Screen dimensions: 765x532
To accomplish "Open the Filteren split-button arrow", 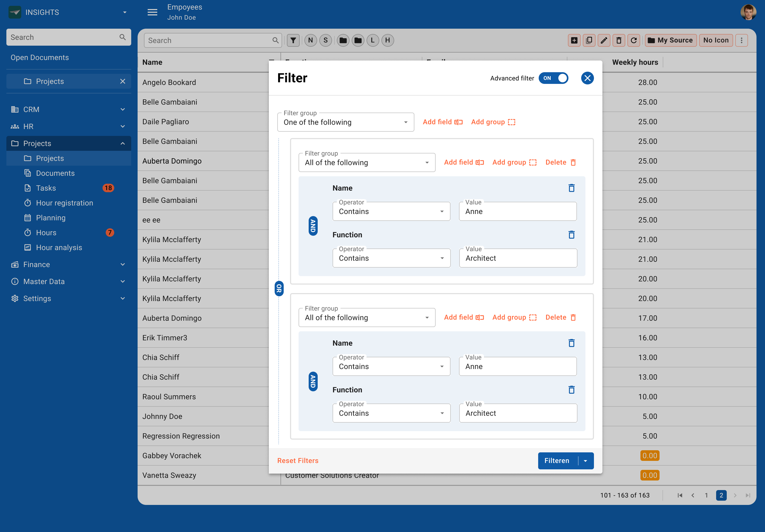I will pos(586,461).
